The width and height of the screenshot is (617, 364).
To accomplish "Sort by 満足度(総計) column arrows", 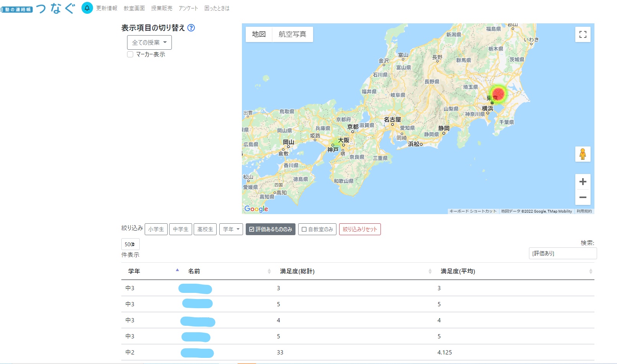I will (430, 271).
